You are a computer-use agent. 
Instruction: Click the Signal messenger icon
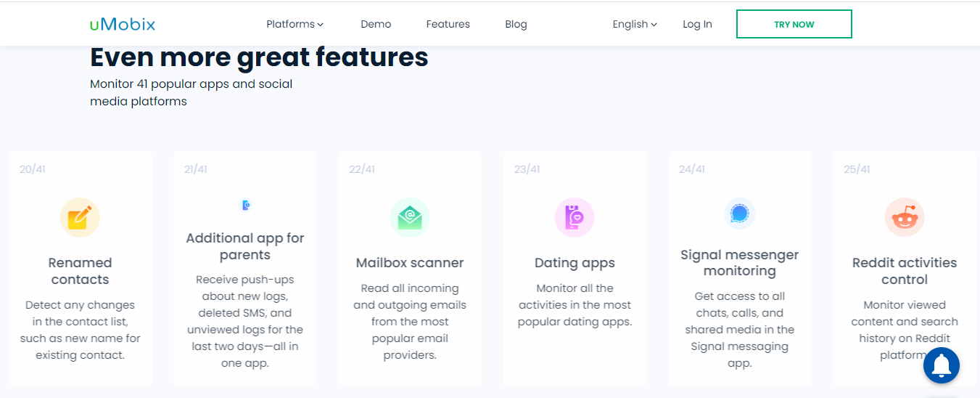pos(740,214)
